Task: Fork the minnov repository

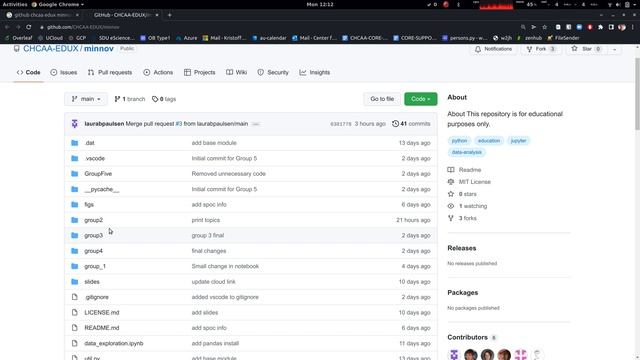Action: [x=541, y=49]
